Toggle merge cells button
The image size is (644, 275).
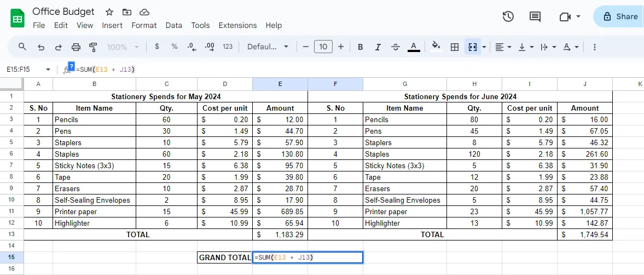472,47
